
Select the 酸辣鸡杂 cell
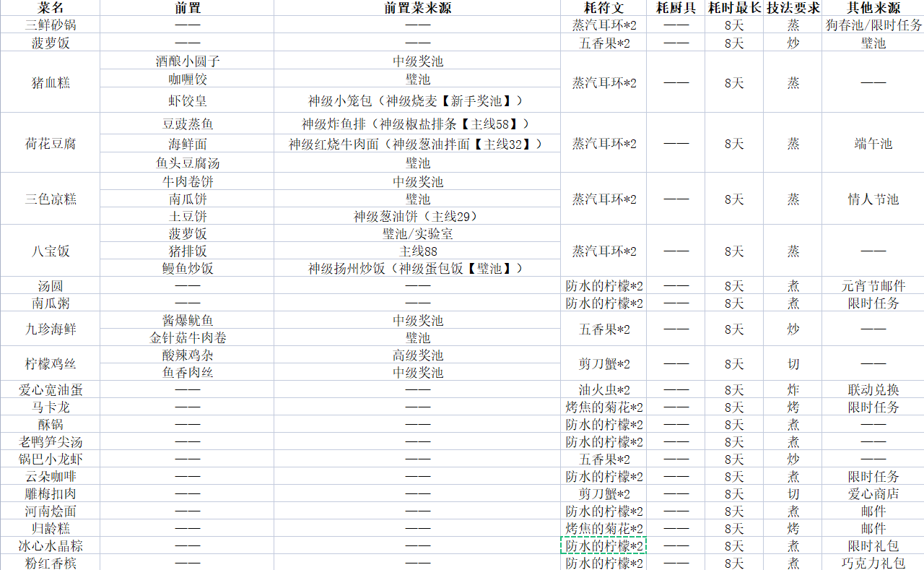click(x=188, y=355)
